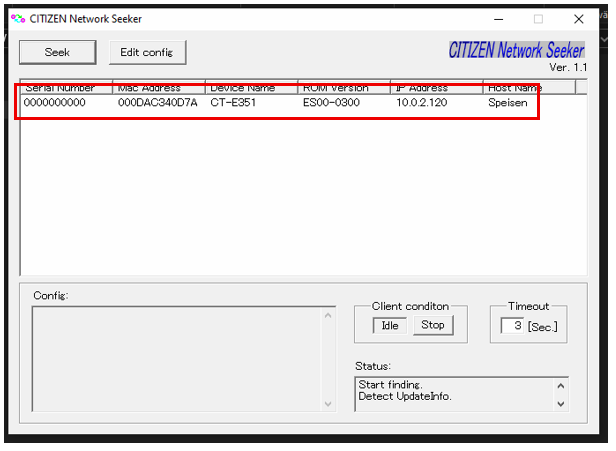The height and width of the screenshot is (451, 616).
Task: Click the 10.0.2.120 IP address cell
Action: (421, 103)
